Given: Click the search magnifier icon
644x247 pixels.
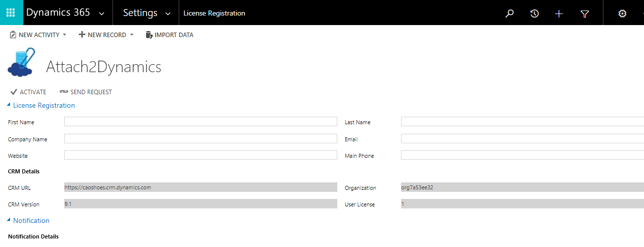Looking at the screenshot, I should 509,14.
